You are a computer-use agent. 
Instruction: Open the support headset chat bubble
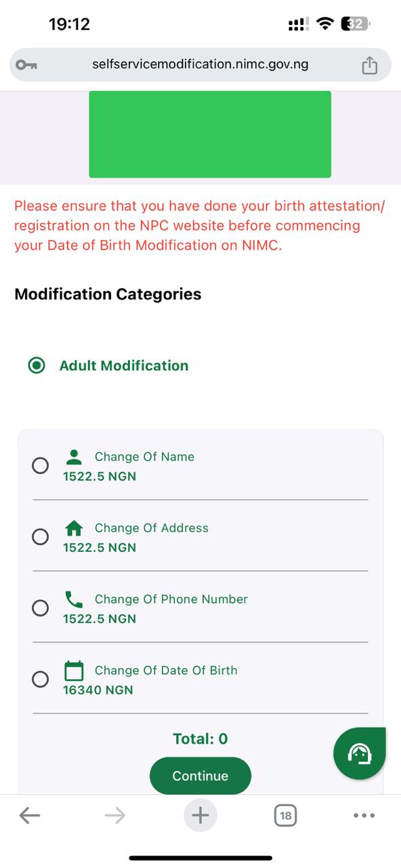coord(360,753)
